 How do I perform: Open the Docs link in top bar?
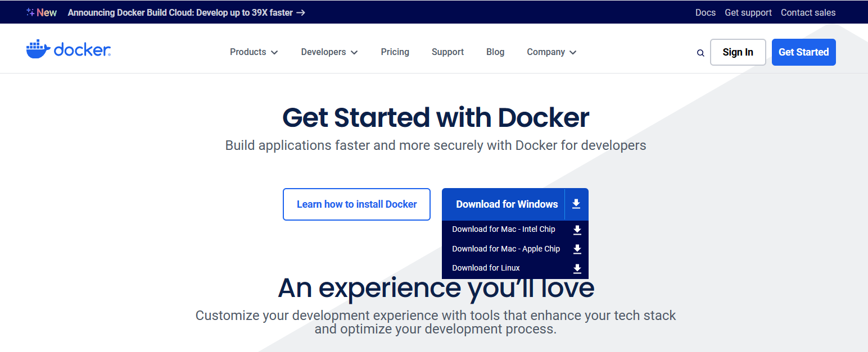pyautogui.click(x=705, y=12)
